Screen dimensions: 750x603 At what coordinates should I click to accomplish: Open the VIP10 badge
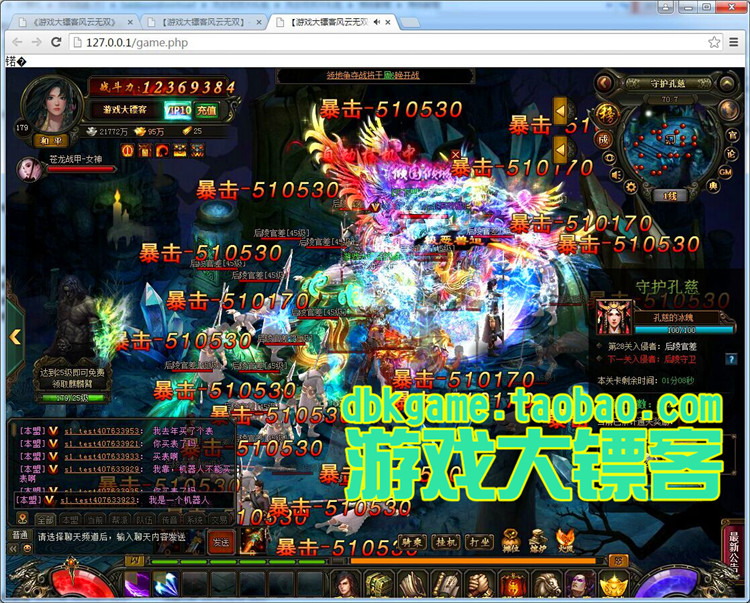tap(178, 110)
